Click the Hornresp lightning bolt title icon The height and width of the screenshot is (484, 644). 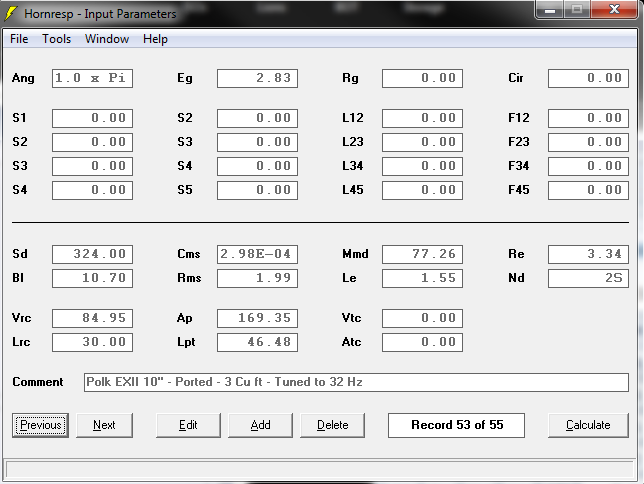tap(11, 13)
